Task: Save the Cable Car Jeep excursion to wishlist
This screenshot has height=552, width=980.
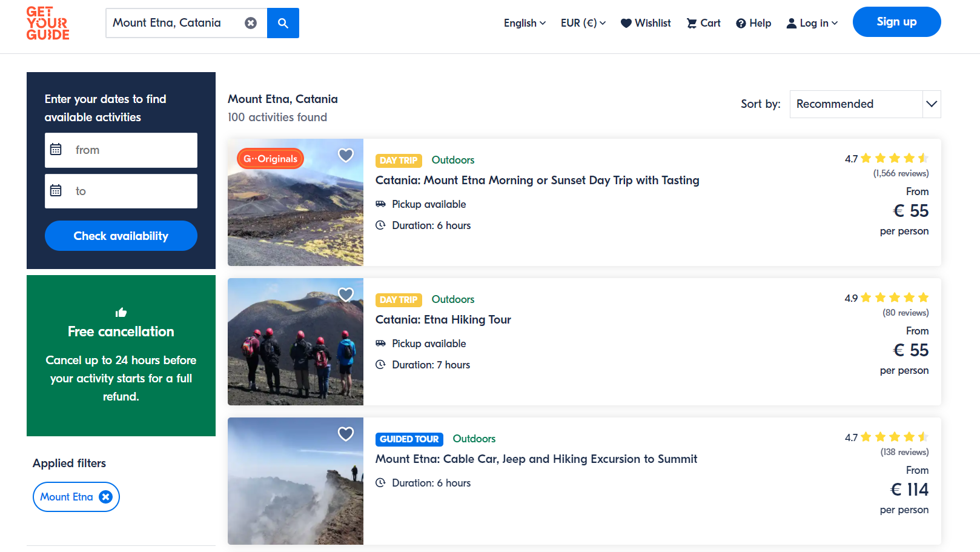Action: click(345, 434)
